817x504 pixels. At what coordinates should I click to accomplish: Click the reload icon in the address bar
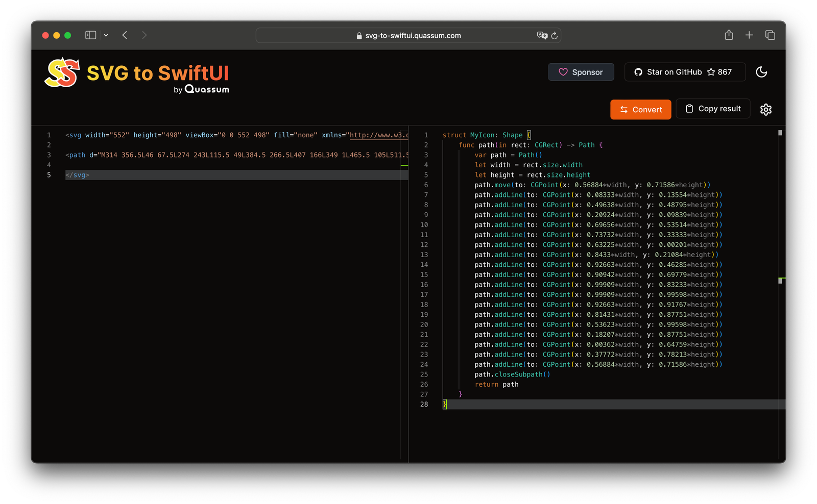pos(554,35)
